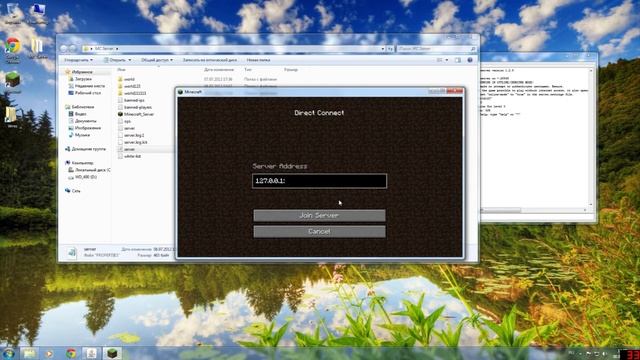Image resolution: width=640 pixels, height=360 pixels.
Task: Sort files by Дата изменения column
Action: (219, 70)
